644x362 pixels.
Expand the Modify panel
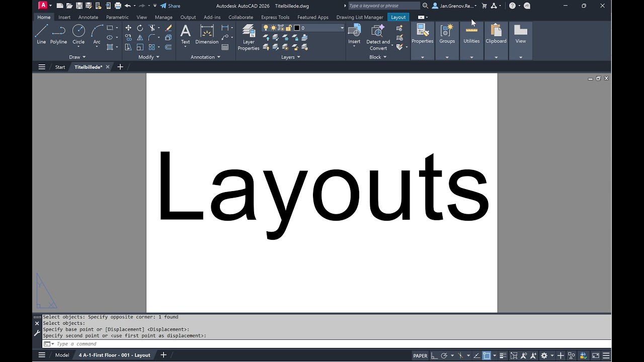[x=148, y=57]
